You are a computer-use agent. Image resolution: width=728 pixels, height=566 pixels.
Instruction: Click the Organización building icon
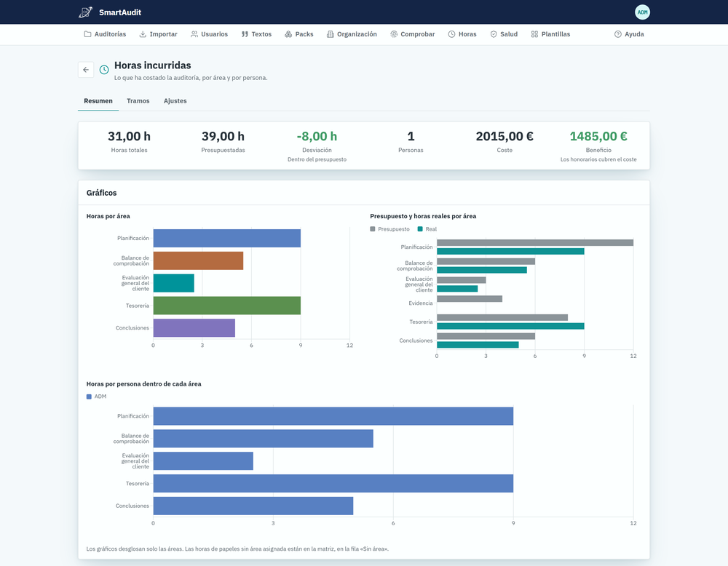[330, 34]
